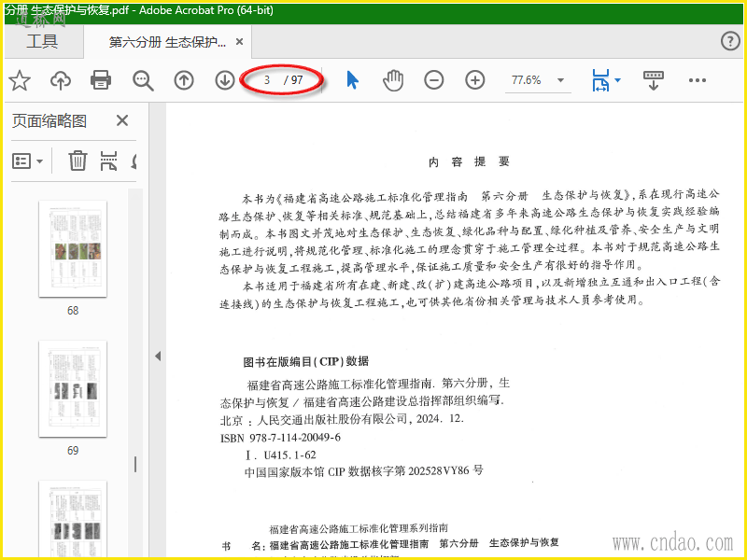
Task: Activate the hand pan tool
Action: [x=393, y=80]
